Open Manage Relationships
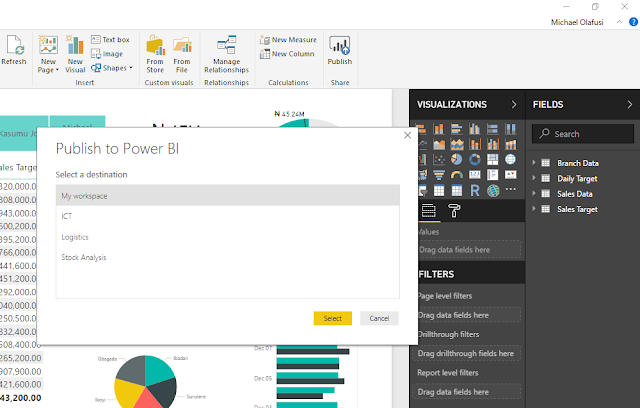Screen dimensions: 640x408 (x=227, y=54)
